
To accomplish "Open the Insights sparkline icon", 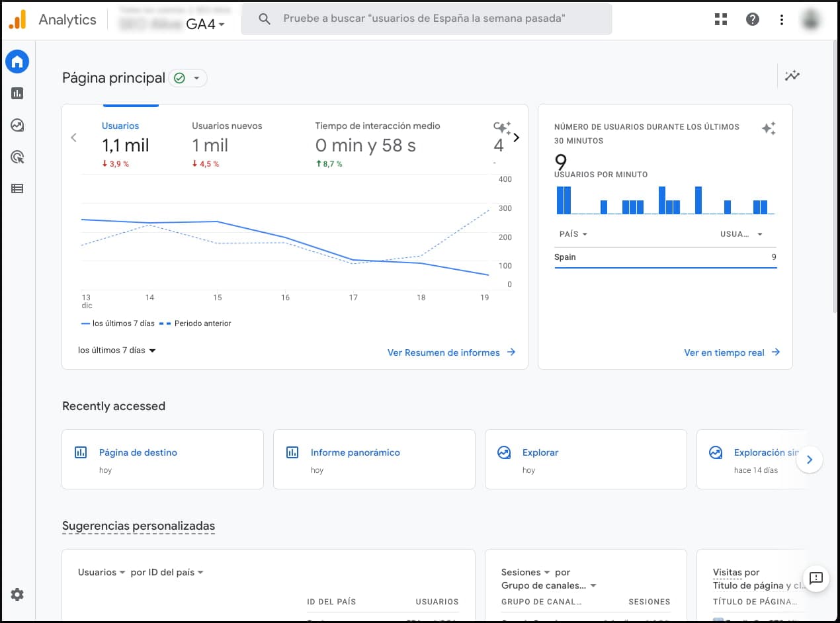I will pyautogui.click(x=792, y=76).
